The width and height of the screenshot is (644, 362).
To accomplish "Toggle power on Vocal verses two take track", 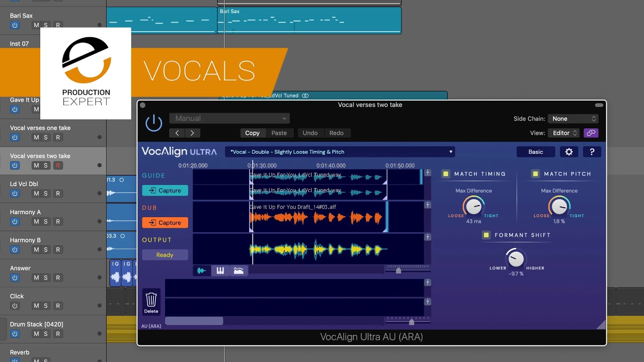I will coord(15,165).
